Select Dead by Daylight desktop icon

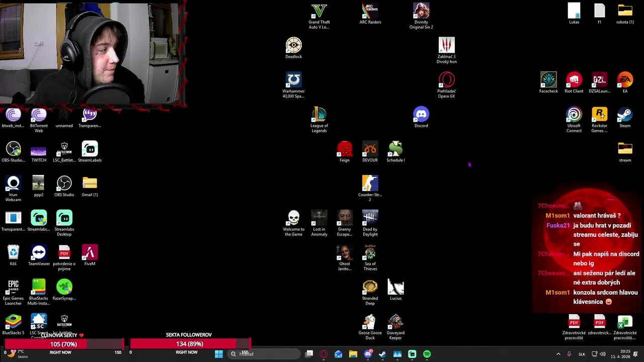[x=370, y=223]
